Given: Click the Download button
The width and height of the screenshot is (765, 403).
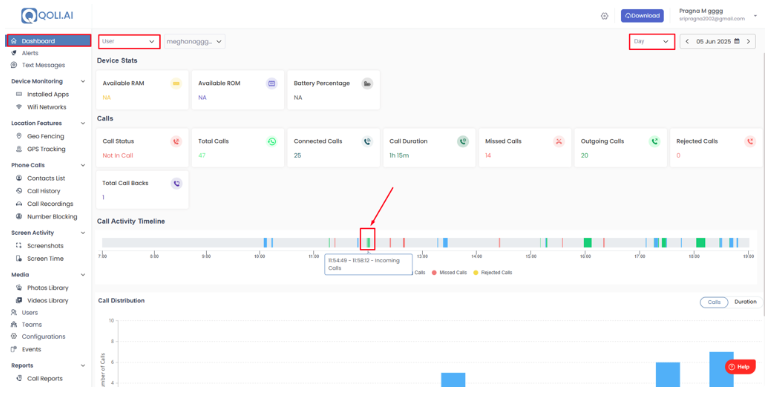Looking at the screenshot, I should pyautogui.click(x=642, y=16).
